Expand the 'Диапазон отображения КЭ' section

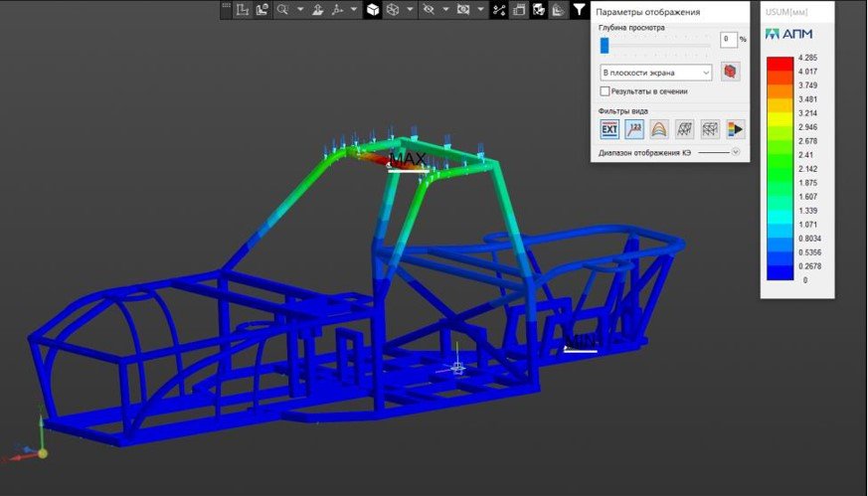click(x=736, y=152)
